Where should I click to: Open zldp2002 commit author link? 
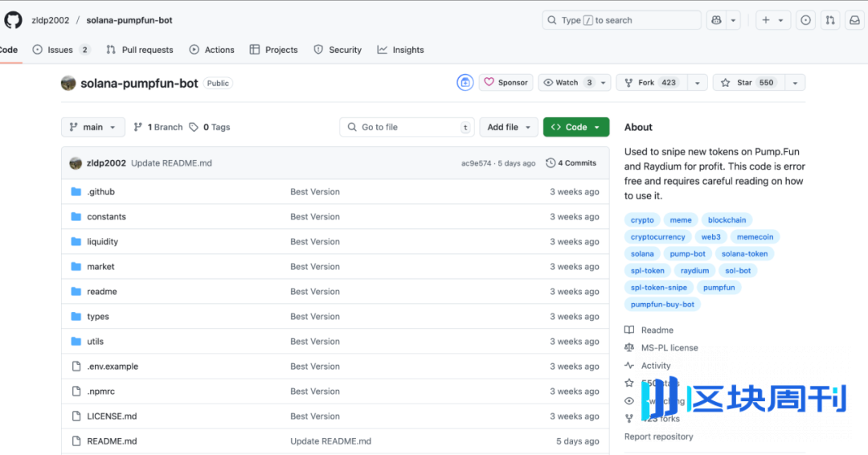106,162
